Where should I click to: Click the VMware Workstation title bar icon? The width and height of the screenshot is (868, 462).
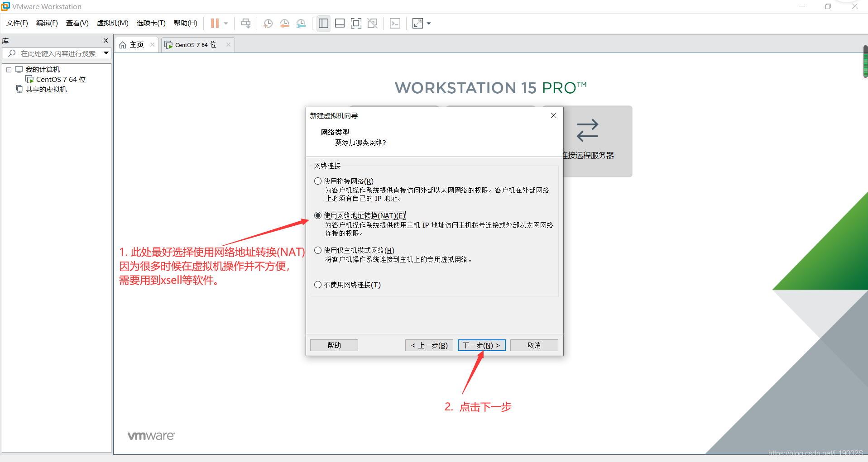[5, 6]
